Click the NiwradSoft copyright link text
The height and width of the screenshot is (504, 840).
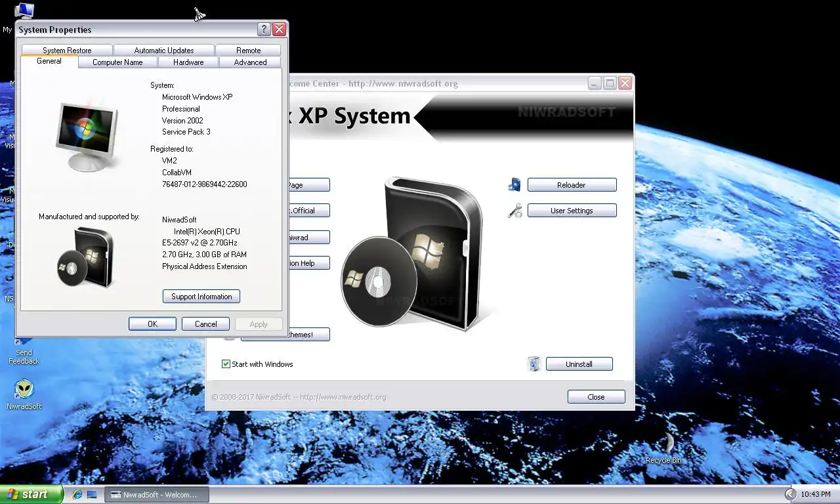click(299, 397)
